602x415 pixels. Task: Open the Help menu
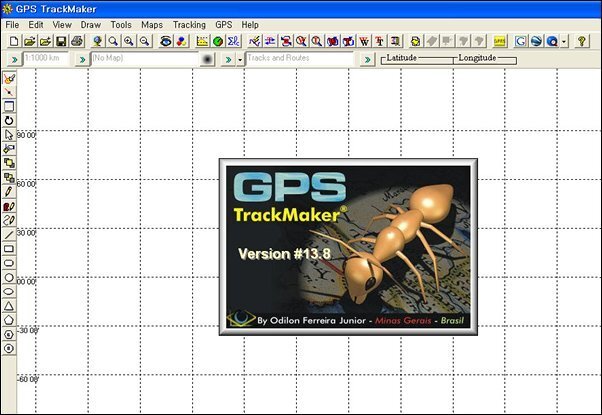tap(250, 25)
